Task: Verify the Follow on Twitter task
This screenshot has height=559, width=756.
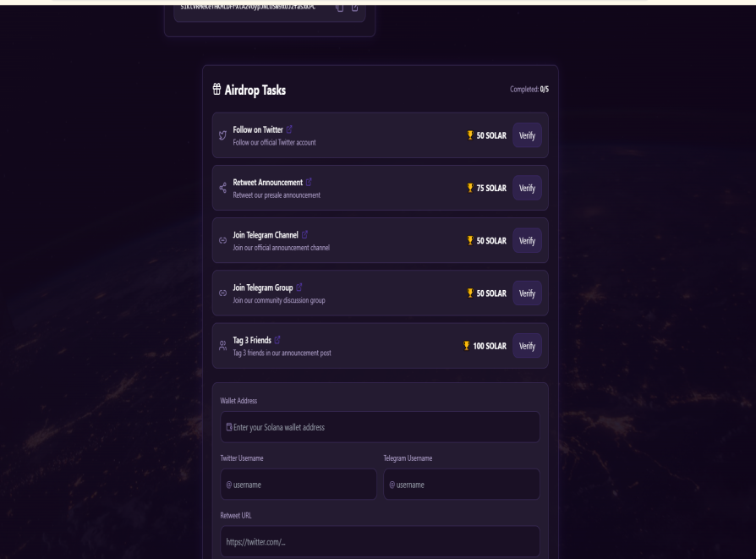Action: pyautogui.click(x=527, y=135)
